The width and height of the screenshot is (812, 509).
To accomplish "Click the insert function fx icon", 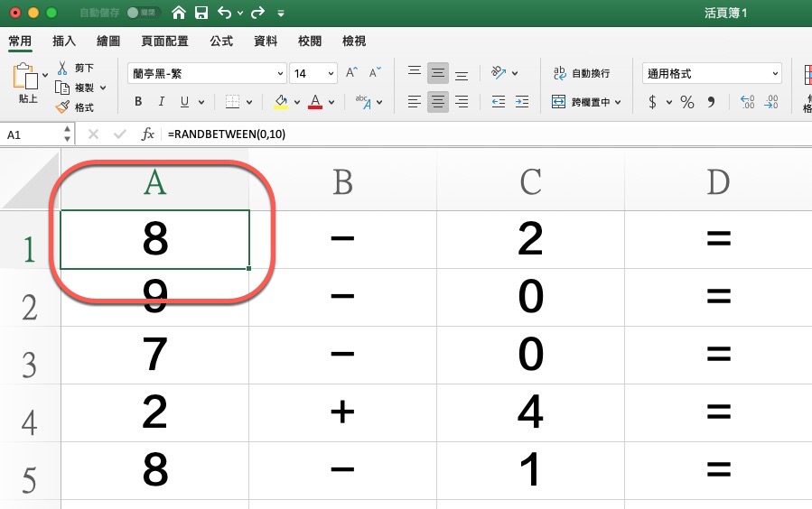I will (x=148, y=134).
